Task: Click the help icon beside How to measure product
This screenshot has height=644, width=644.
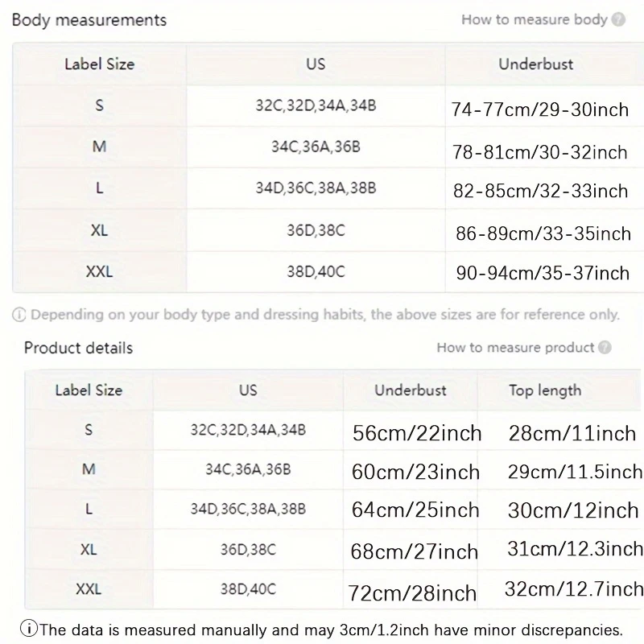Action: click(x=605, y=348)
